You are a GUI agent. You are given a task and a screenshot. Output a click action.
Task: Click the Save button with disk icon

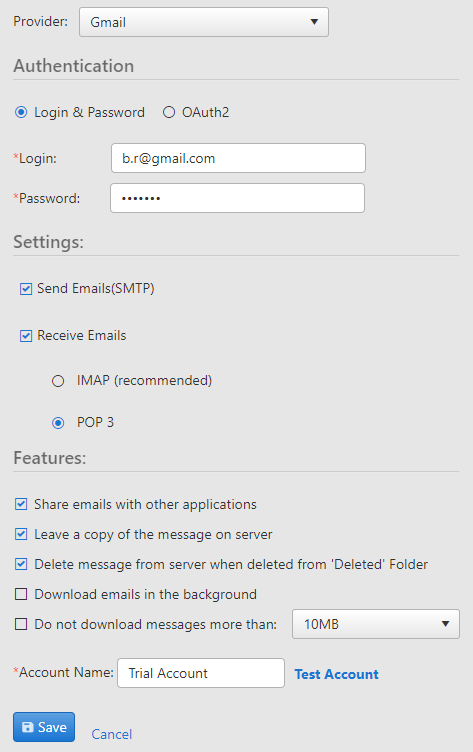click(44, 727)
